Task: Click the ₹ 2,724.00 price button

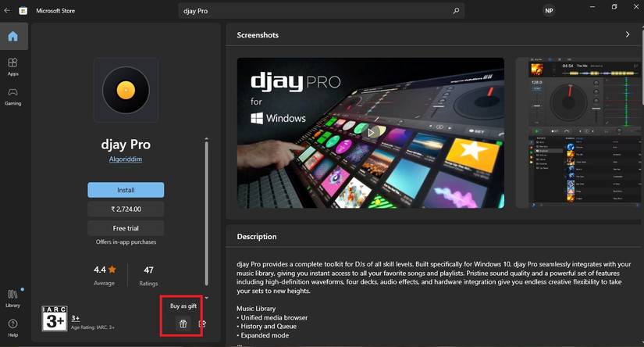Action: point(126,209)
